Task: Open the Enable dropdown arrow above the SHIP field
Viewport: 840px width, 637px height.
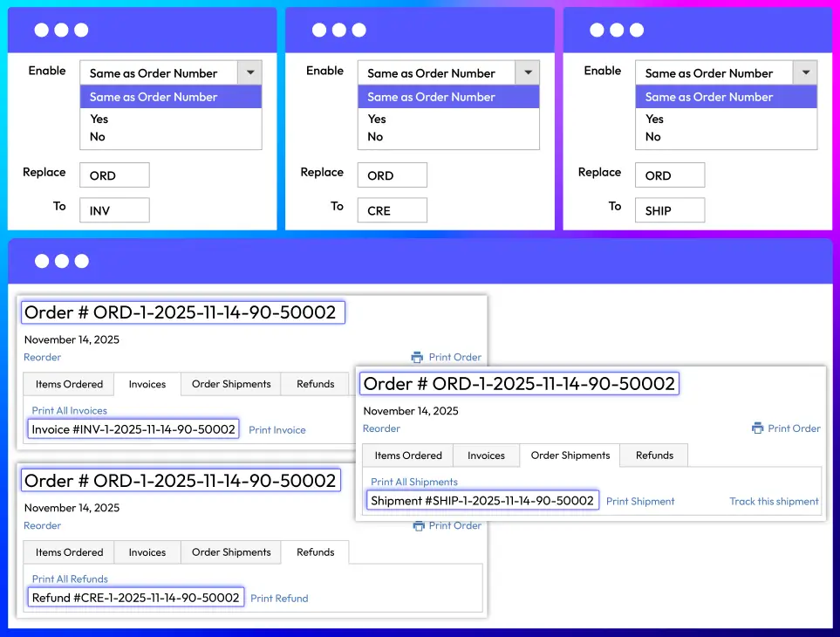Action: click(805, 73)
